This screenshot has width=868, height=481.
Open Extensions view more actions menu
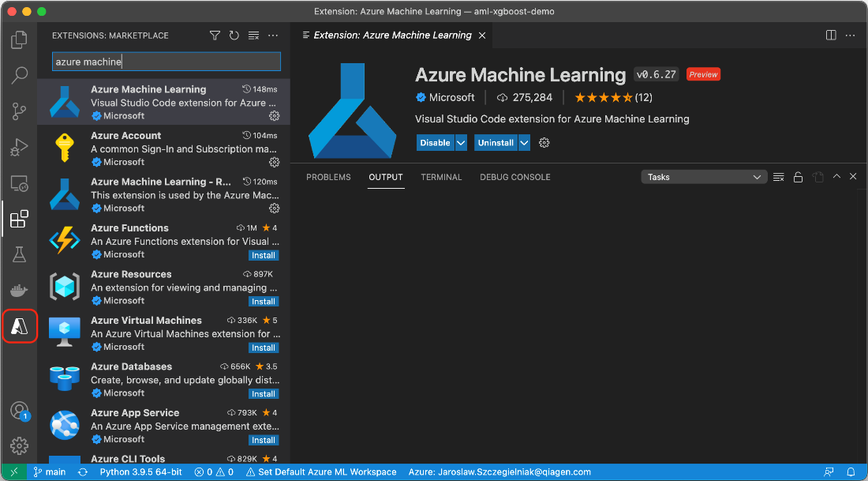click(273, 36)
